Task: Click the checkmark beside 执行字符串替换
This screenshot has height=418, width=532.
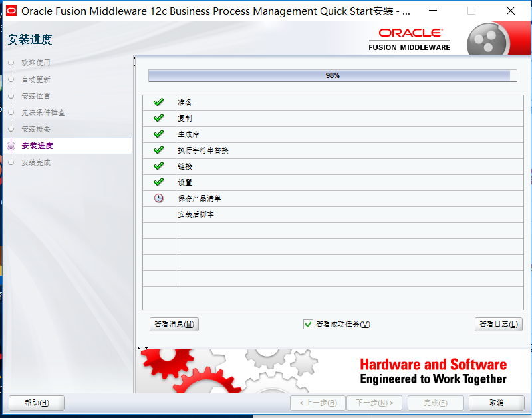Action: point(157,150)
